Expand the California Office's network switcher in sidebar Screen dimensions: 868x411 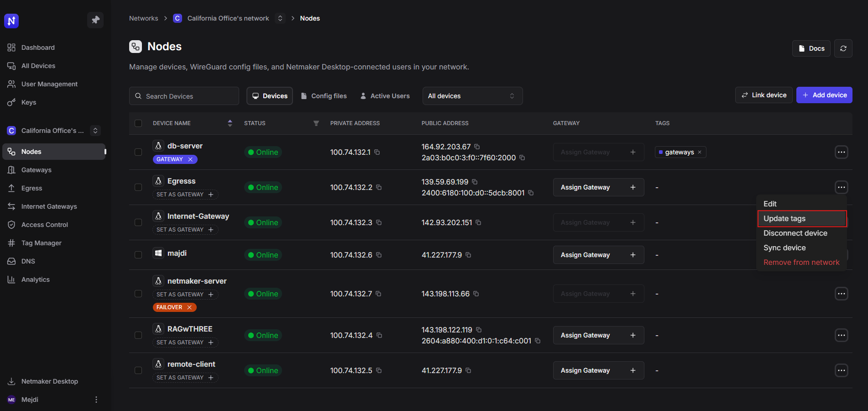[x=95, y=131]
